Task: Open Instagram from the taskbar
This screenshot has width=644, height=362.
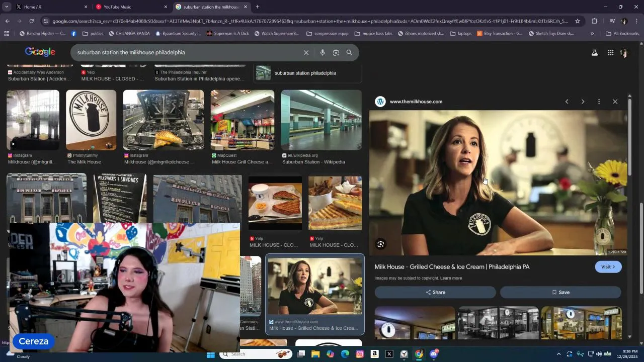Action: point(360,354)
